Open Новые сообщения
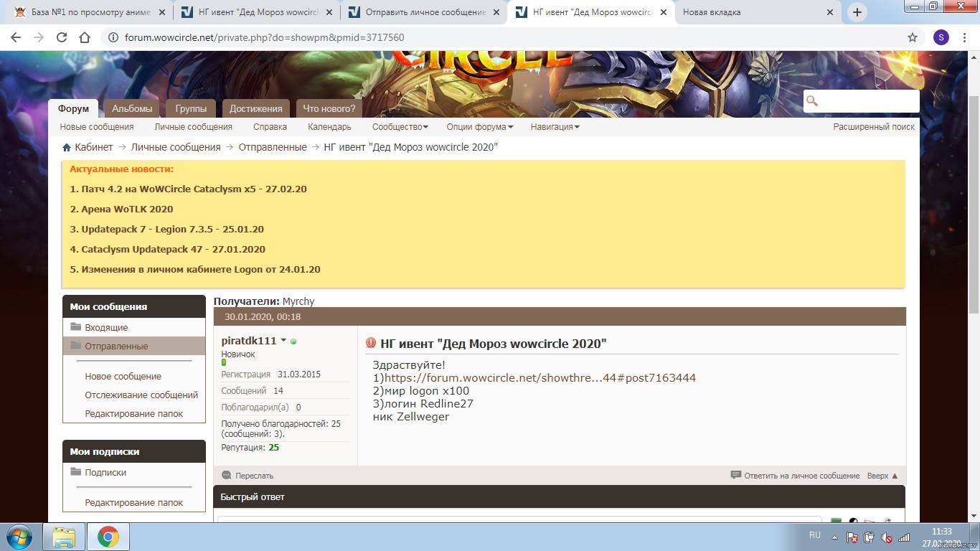This screenshot has width=980, height=551. click(x=97, y=127)
